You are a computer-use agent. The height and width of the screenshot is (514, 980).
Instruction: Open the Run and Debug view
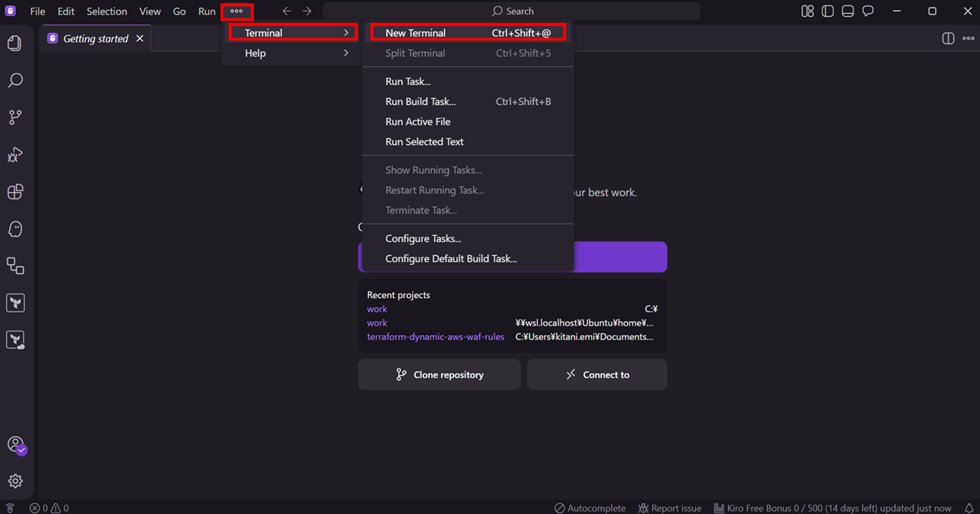[15, 155]
